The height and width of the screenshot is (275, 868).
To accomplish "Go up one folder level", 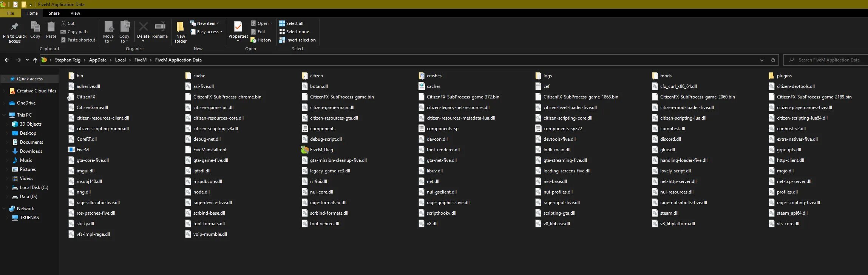I will click(x=35, y=60).
